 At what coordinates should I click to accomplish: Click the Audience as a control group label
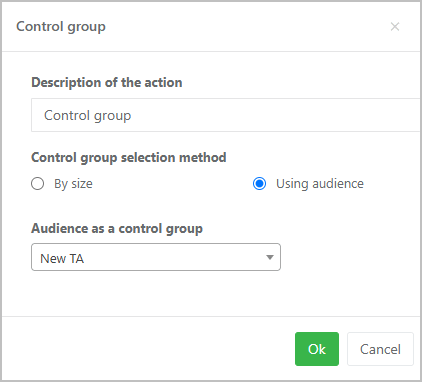[x=117, y=229]
